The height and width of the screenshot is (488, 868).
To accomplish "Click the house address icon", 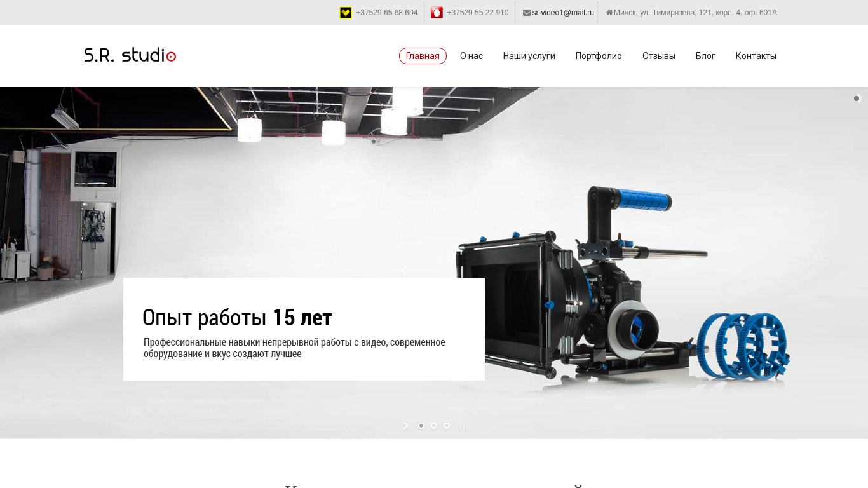I will (x=609, y=13).
